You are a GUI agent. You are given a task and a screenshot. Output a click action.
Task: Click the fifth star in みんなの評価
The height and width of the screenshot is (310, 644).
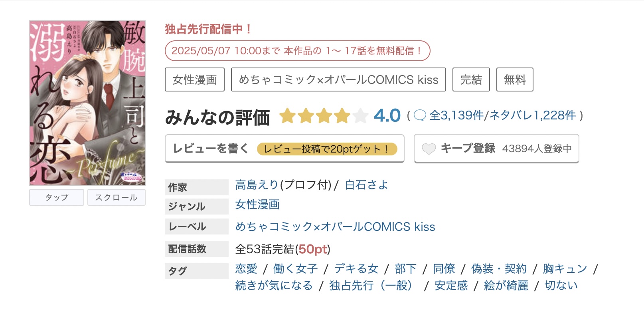pyautogui.click(x=360, y=116)
